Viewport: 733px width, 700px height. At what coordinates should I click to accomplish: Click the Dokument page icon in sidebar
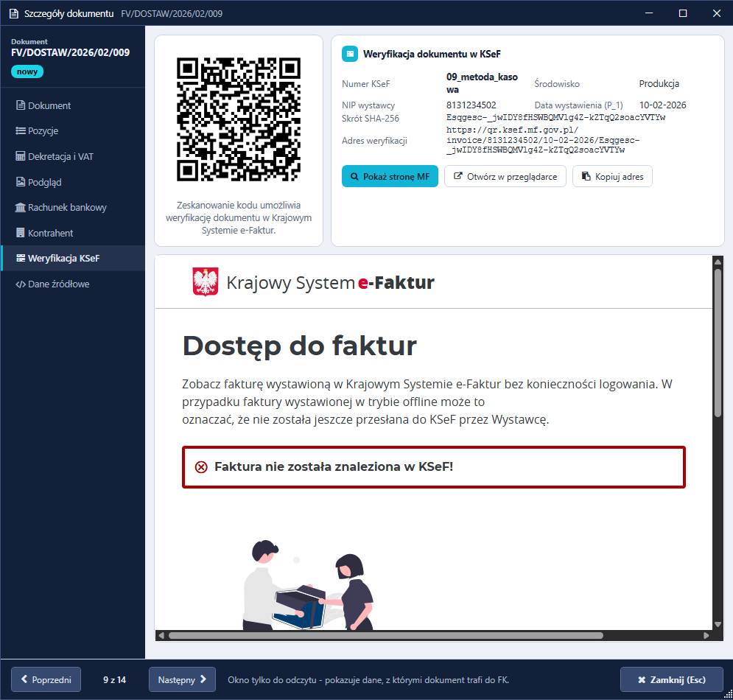coord(21,105)
